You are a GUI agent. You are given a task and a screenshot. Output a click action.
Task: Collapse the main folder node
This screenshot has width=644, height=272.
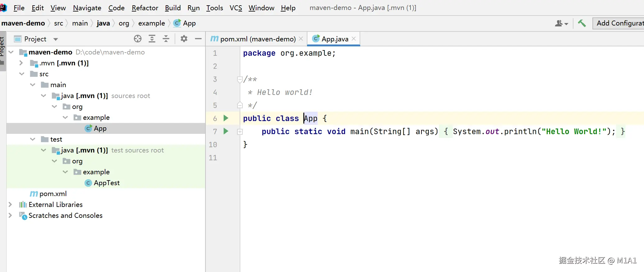click(x=33, y=85)
